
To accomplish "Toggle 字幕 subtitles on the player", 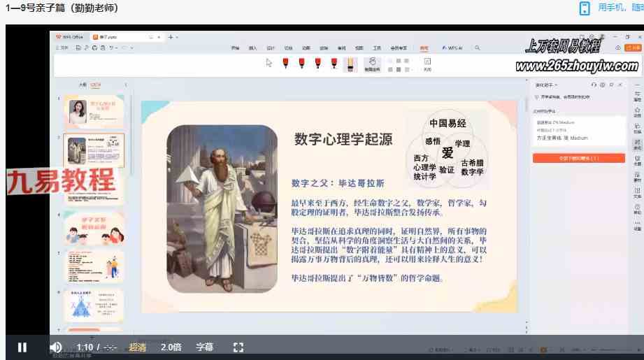I will click(204, 347).
